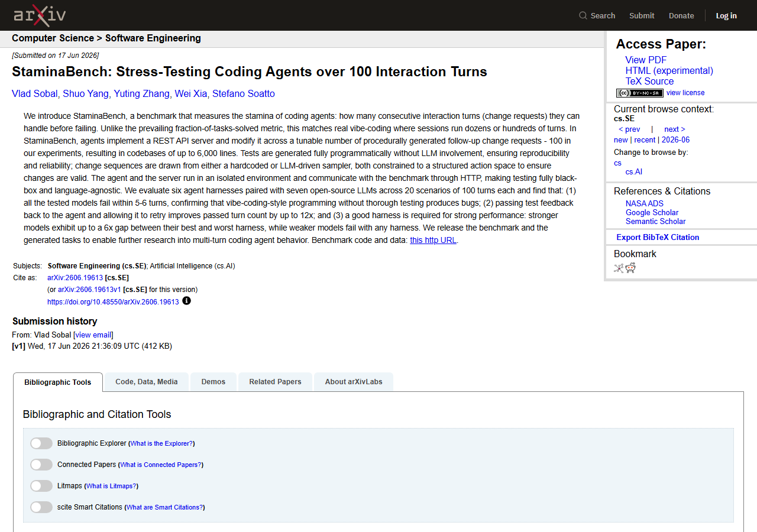757x532 pixels.
Task: Open Semantic Scholar link
Action: tap(655, 221)
